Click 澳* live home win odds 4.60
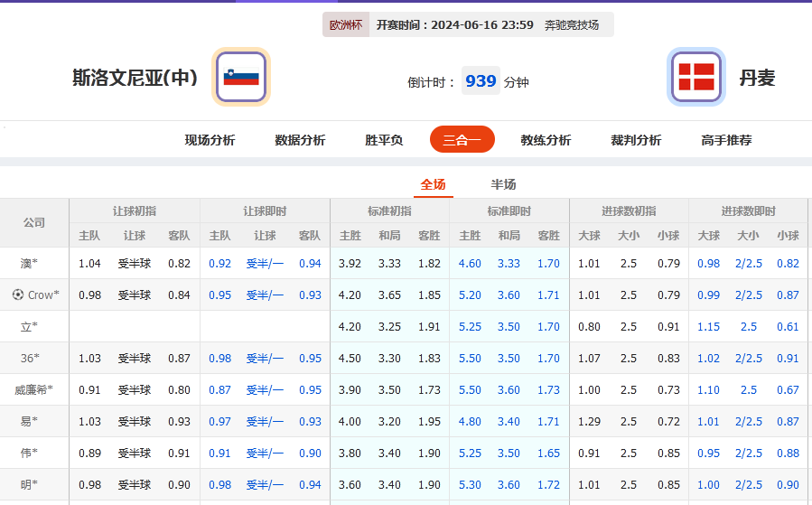 pyautogui.click(x=470, y=264)
